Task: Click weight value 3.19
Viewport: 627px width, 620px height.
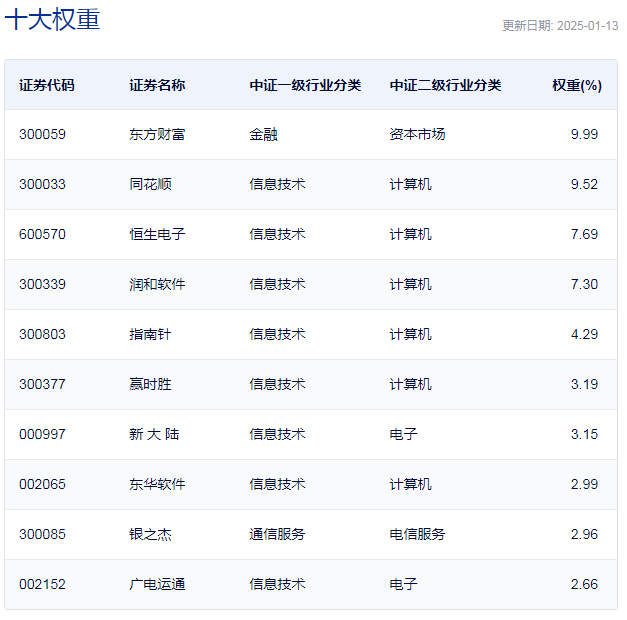Action: click(x=584, y=384)
